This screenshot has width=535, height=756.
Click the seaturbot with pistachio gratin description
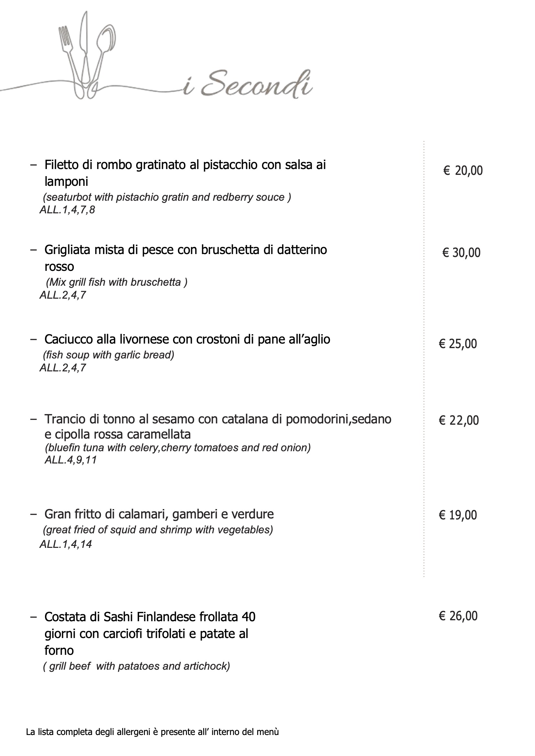click(x=167, y=197)
